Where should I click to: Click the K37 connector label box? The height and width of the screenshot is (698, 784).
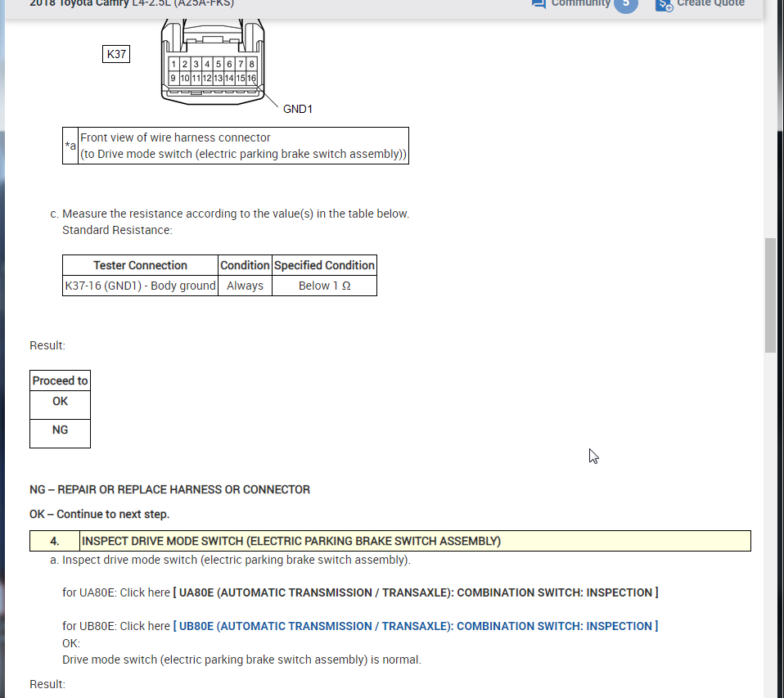point(116,54)
